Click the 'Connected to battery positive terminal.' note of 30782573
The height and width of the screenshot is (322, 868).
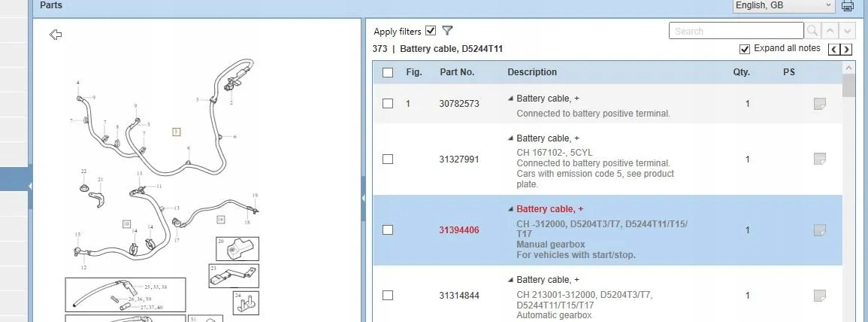click(594, 114)
